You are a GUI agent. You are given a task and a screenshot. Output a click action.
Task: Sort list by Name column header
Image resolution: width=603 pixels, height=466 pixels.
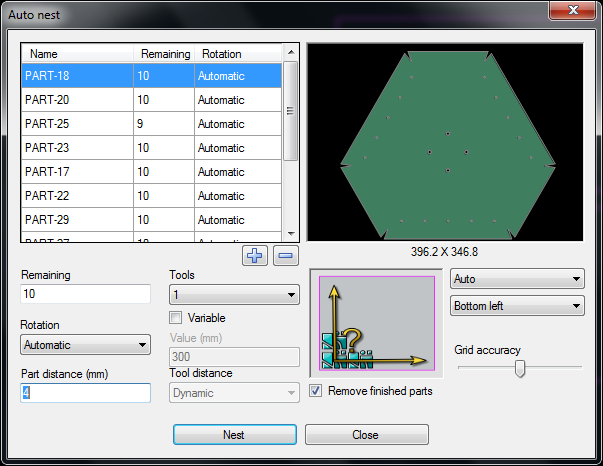click(78, 54)
